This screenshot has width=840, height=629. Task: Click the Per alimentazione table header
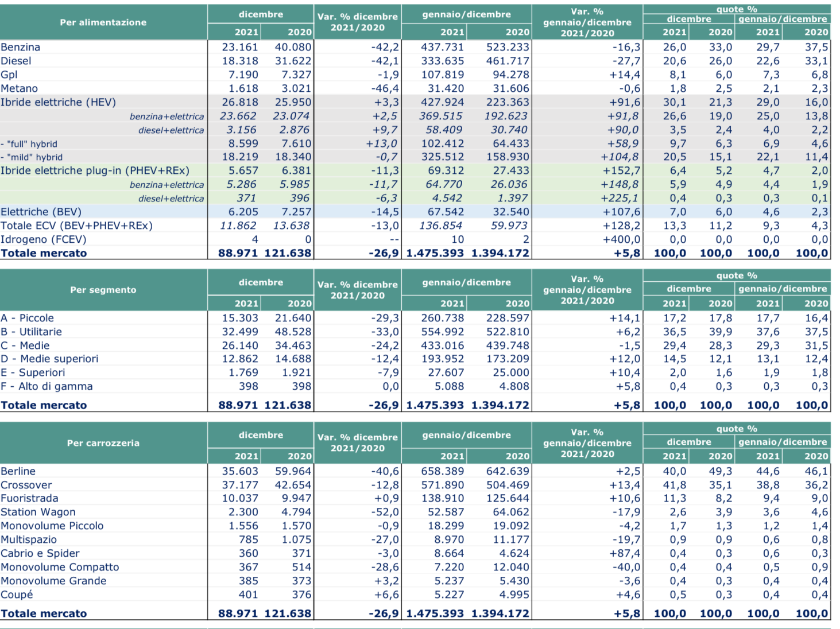click(103, 22)
